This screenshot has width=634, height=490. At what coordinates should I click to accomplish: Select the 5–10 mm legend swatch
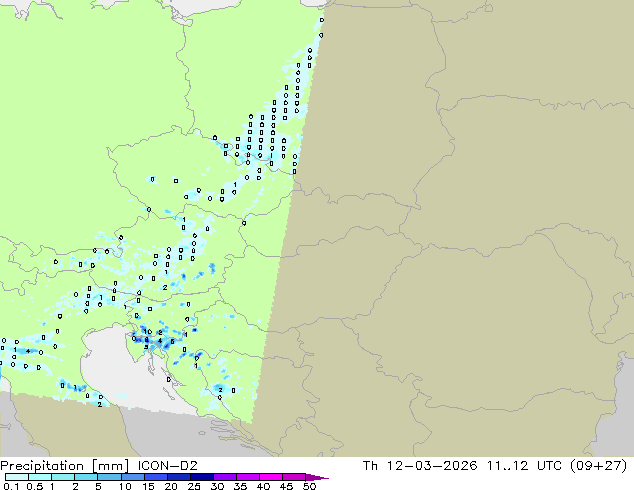click(109, 477)
